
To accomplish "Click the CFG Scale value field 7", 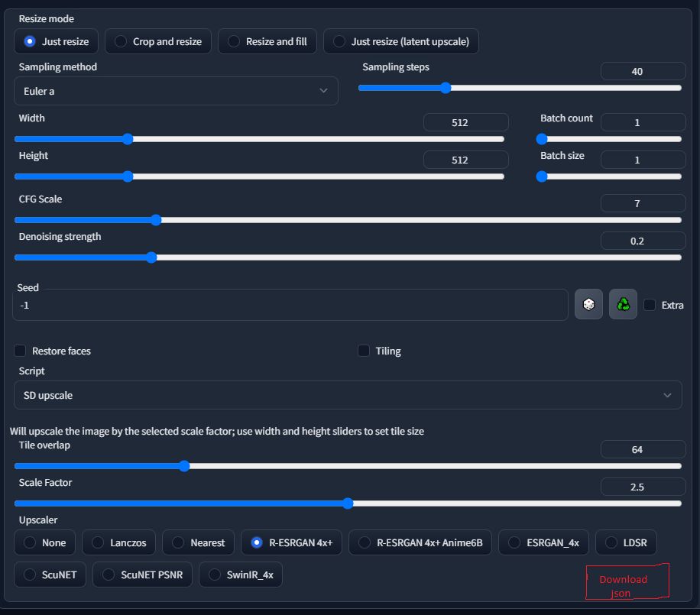I will pyautogui.click(x=643, y=203).
